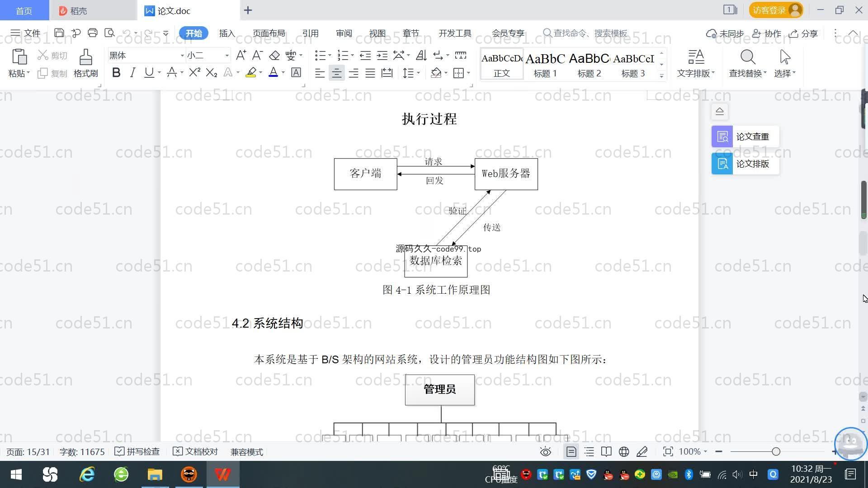
Task: Increase font size with A+ icon
Action: click(x=241, y=55)
